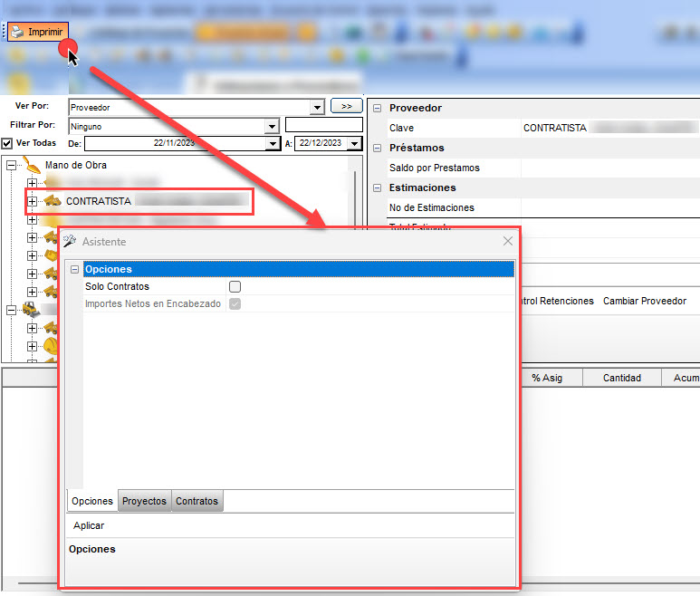Click the Mano de Obra trowel icon
This screenshot has width=700, height=596.
tap(32, 166)
